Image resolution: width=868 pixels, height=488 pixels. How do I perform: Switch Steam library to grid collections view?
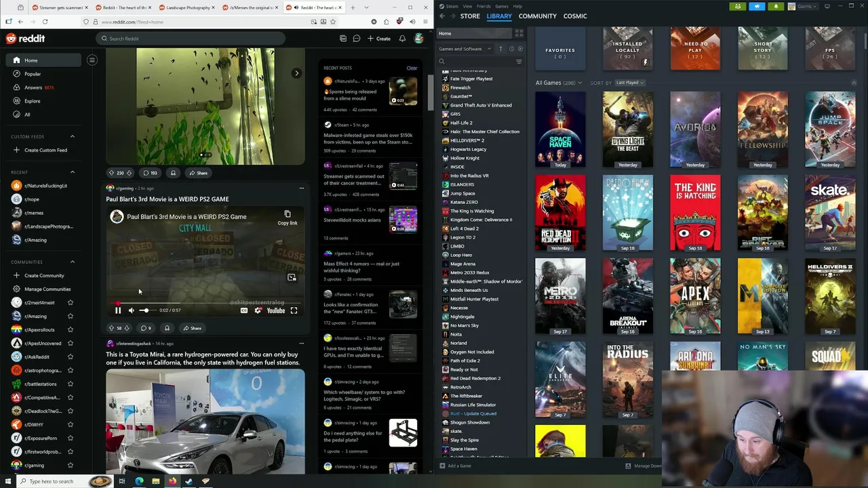tap(519, 33)
